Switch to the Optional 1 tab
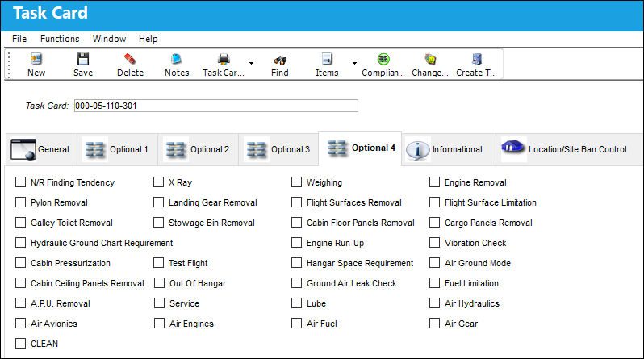644x359 pixels. tap(117, 149)
